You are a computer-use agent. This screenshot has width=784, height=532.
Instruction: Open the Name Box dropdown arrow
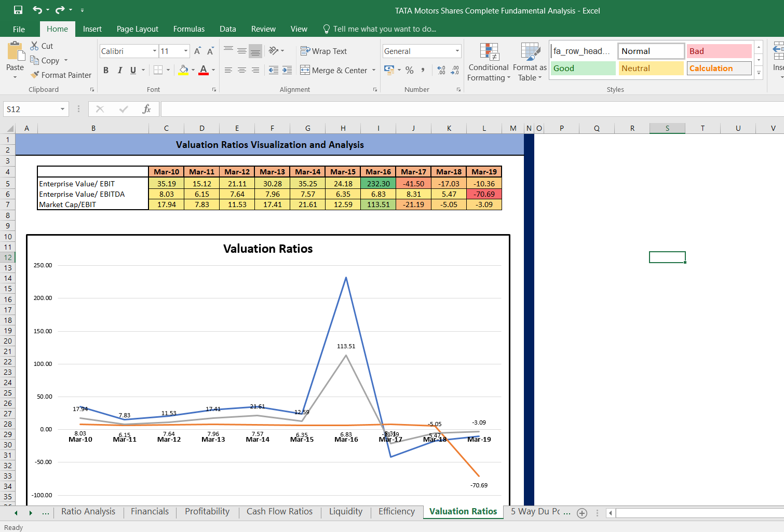62,109
